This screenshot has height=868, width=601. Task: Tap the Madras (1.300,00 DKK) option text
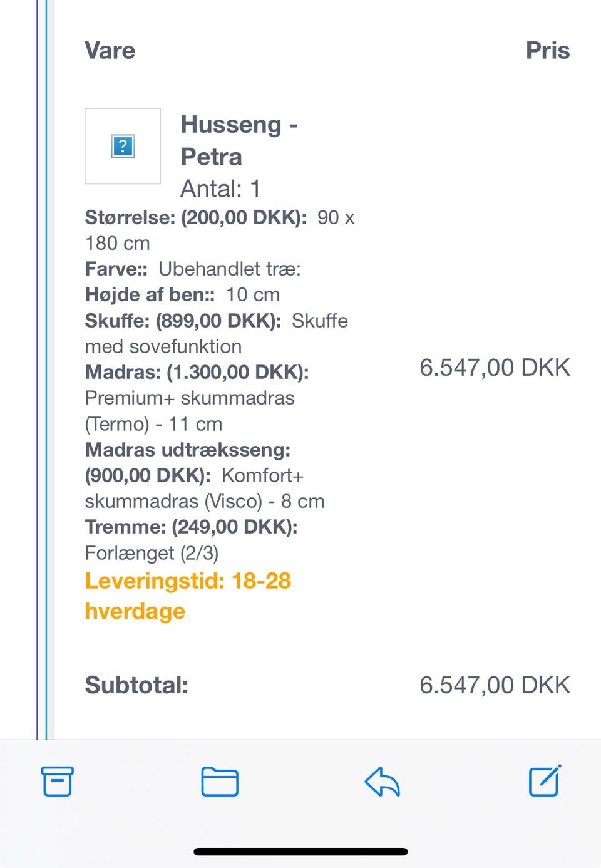click(x=197, y=398)
